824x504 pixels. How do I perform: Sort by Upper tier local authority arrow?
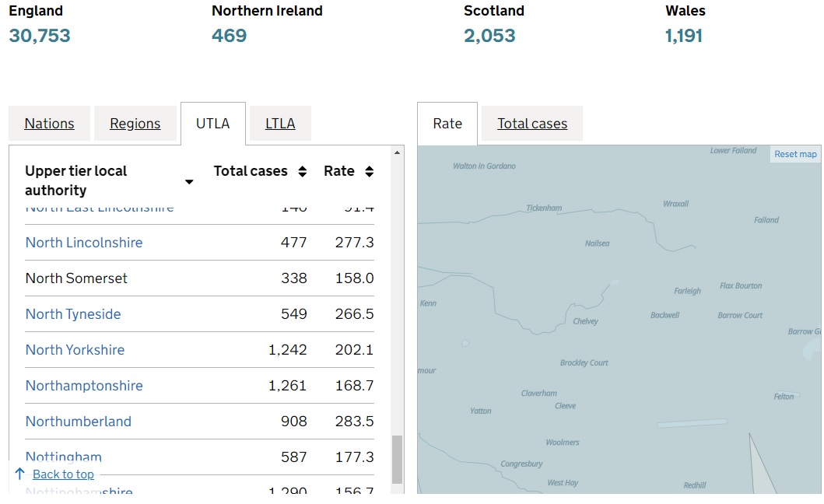[x=188, y=182]
